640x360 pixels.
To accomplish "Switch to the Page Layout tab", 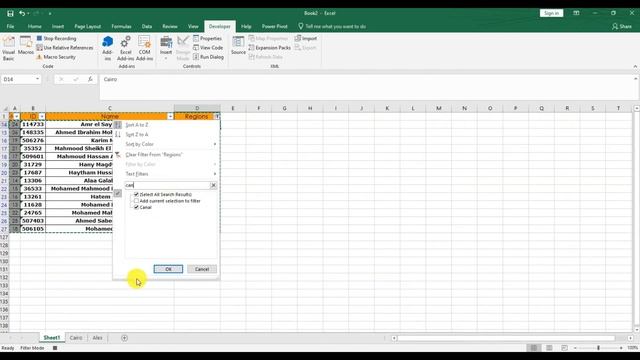I will pyautogui.click(x=87, y=27).
